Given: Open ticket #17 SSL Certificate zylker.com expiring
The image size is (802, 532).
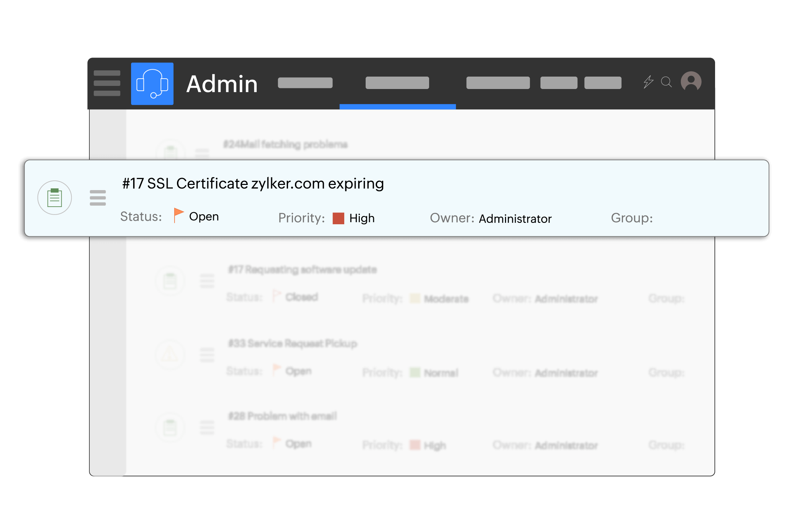Looking at the screenshot, I should coord(253,184).
